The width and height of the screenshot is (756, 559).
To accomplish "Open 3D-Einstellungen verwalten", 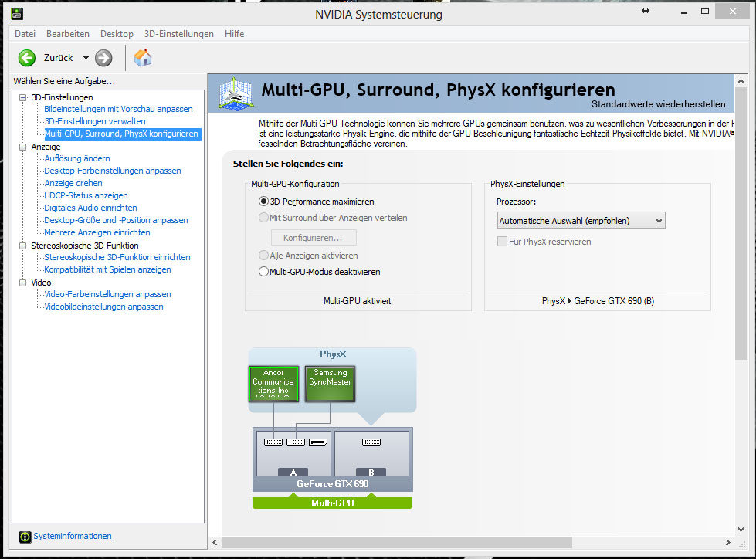I will point(95,121).
